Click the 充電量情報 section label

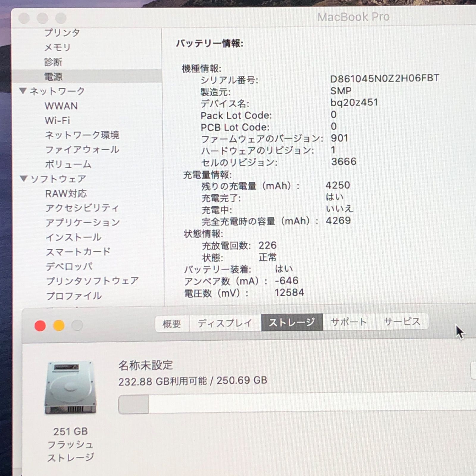[207, 175]
